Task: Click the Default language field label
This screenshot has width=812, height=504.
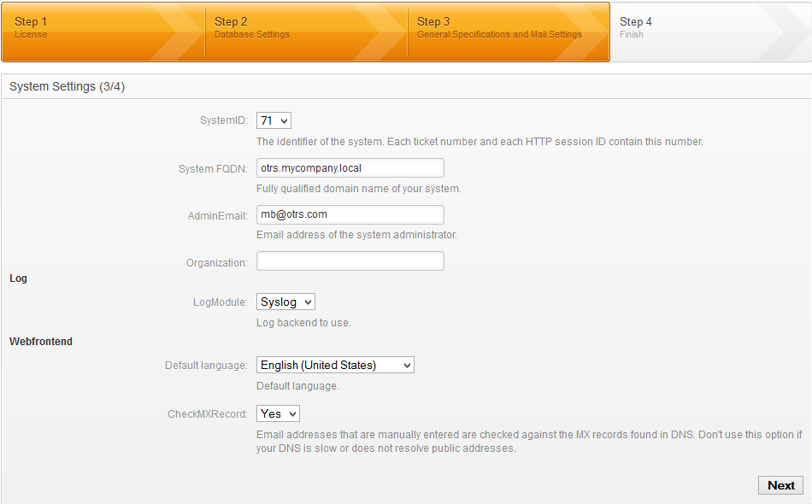Action: click(x=206, y=366)
